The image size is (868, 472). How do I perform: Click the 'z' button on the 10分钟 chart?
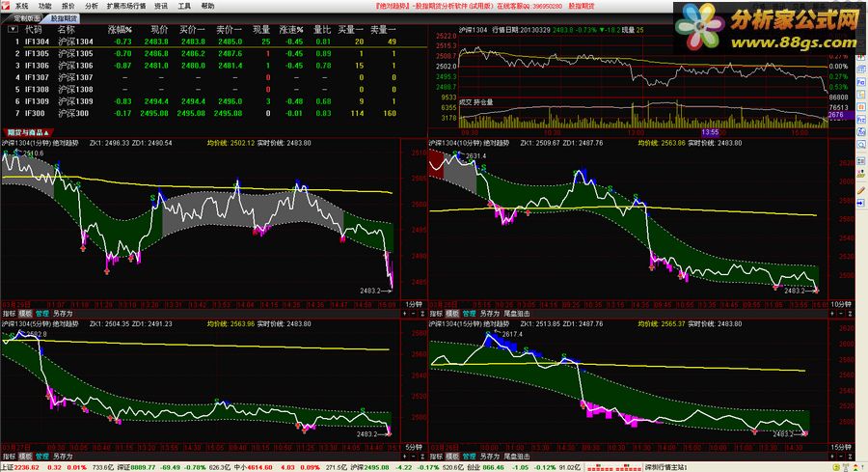tap(851, 314)
